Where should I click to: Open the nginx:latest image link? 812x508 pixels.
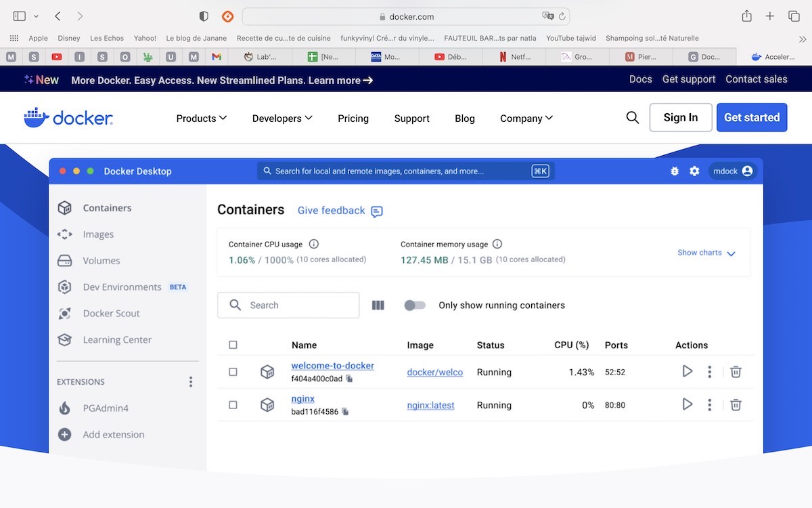[x=430, y=405]
